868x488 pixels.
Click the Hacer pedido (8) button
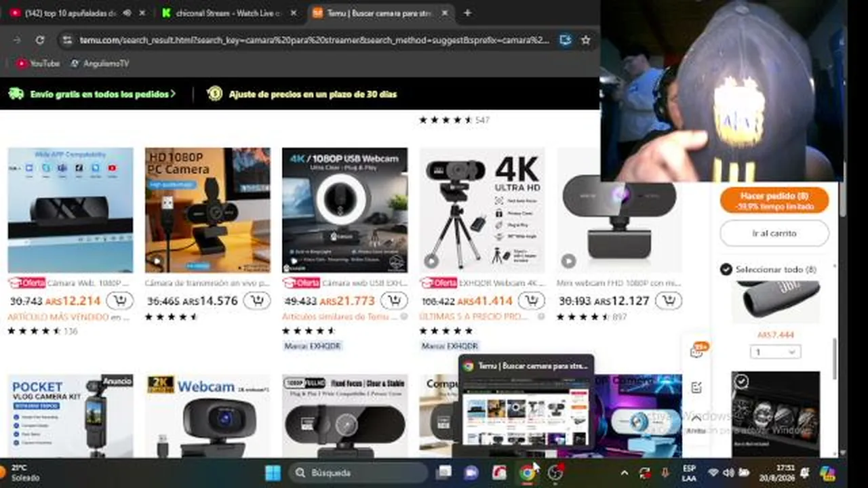click(774, 201)
